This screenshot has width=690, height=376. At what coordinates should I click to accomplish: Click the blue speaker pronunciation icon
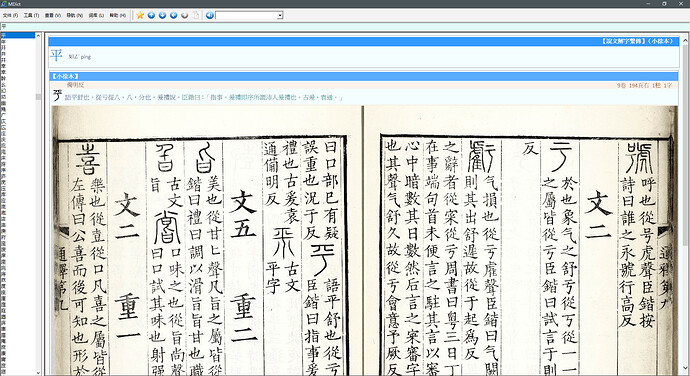click(210, 15)
